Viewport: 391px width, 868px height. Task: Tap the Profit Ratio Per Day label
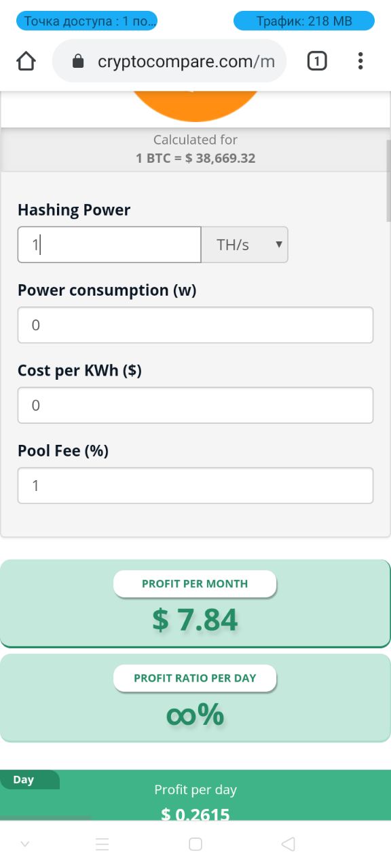click(195, 678)
